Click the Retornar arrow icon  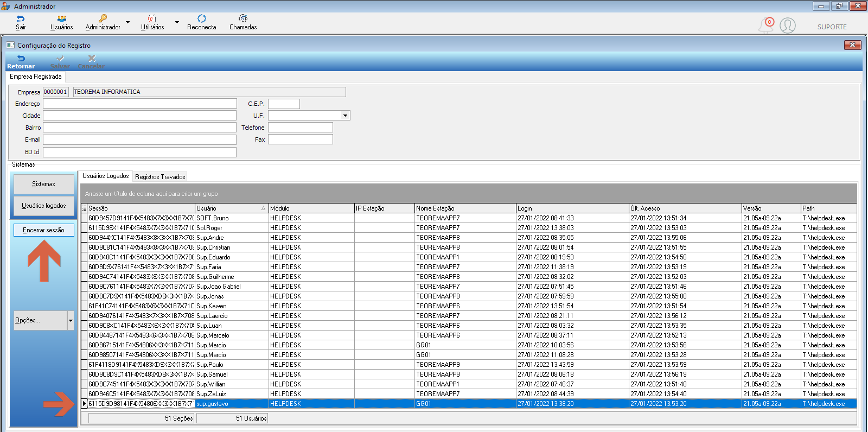[21, 58]
